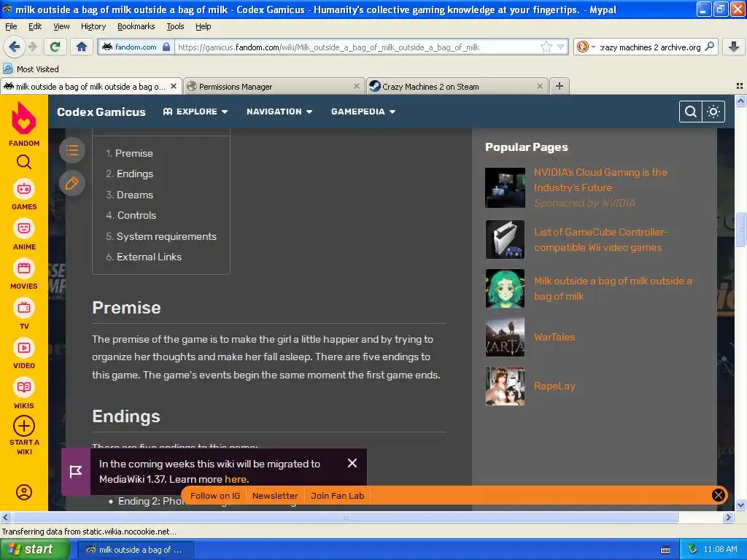
Task: Switch to Crazy Machines 2 on Steam tab
Action: [457, 86]
